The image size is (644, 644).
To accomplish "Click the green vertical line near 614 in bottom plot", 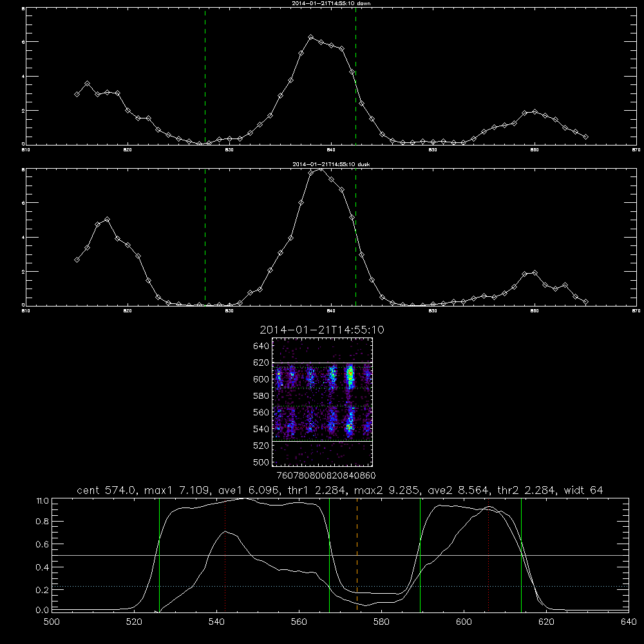I will point(521,555).
